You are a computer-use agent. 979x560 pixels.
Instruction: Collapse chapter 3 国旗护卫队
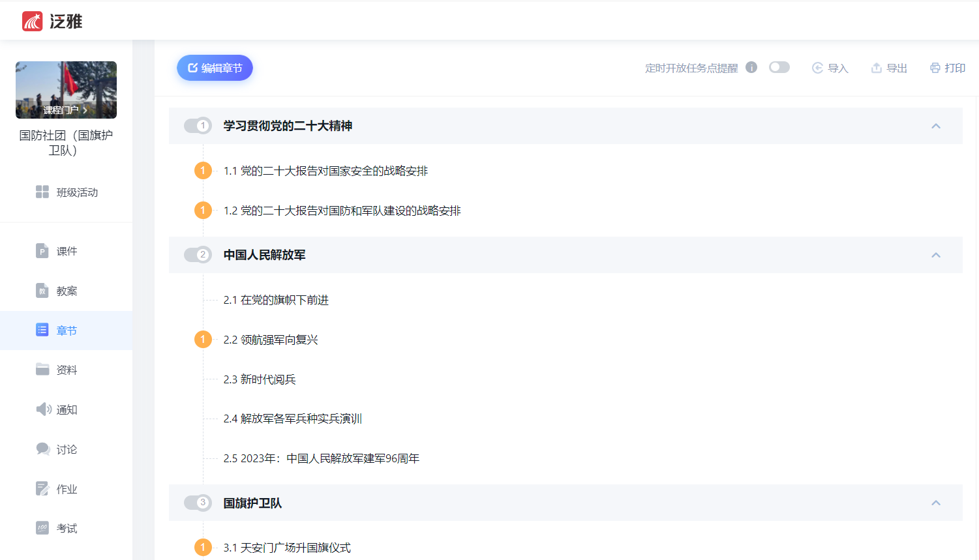[937, 503]
